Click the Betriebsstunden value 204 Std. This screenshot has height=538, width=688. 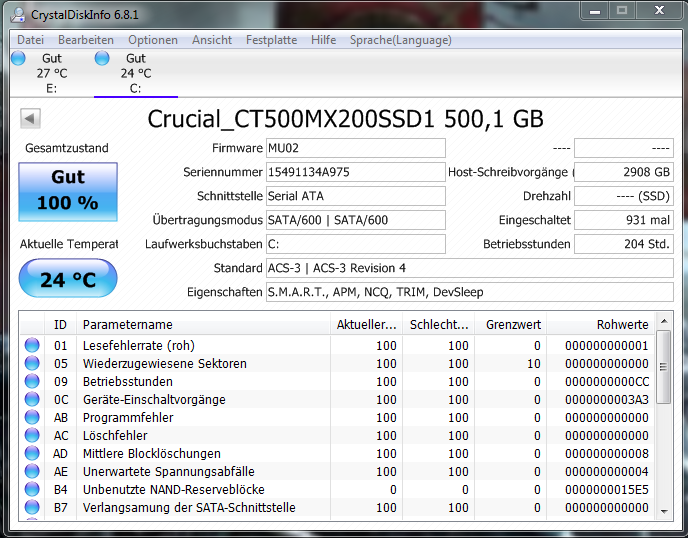click(624, 244)
